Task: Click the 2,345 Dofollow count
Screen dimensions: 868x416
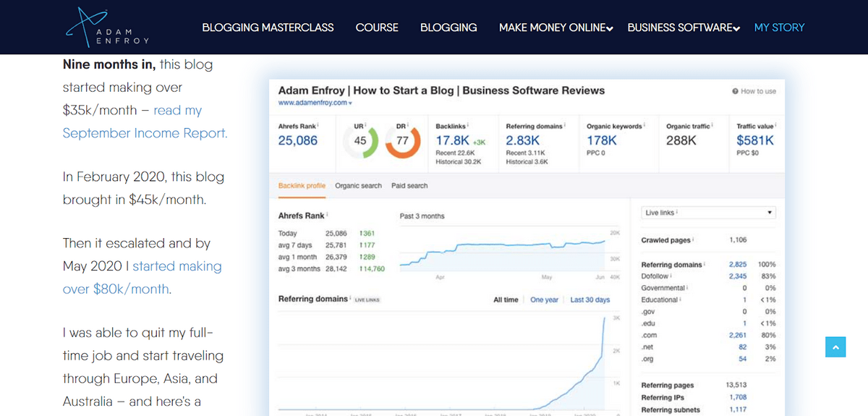Action: click(738, 276)
